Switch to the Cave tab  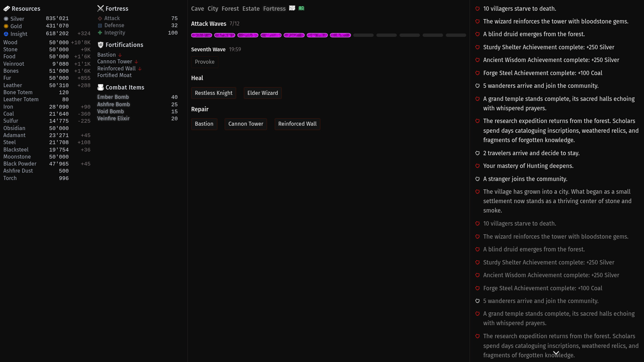[198, 9]
